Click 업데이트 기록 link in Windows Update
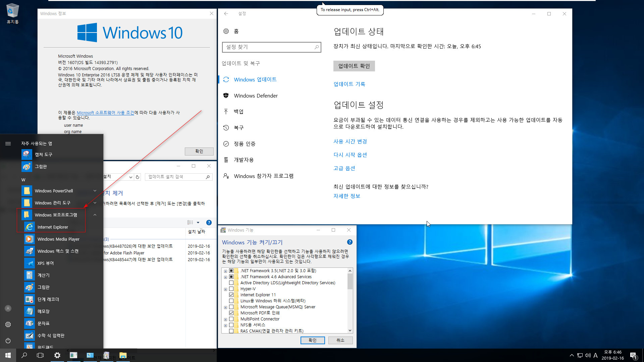The height and width of the screenshot is (362, 644). click(x=350, y=84)
